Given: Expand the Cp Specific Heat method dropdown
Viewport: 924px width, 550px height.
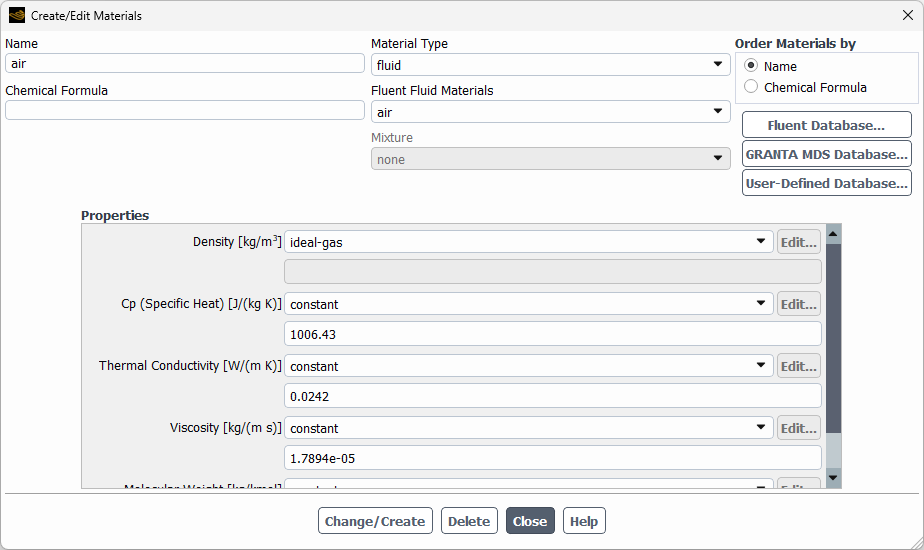Looking at the screenshot, I should click(x=528, y=304).
